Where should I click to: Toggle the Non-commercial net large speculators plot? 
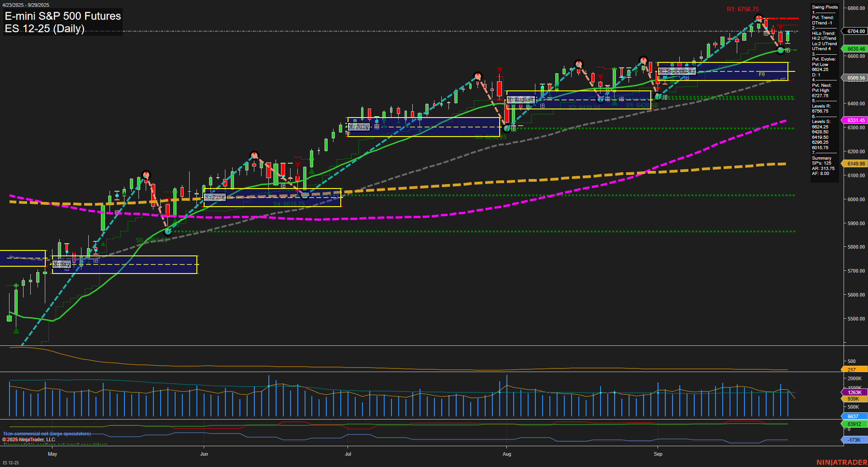(47, 433)
